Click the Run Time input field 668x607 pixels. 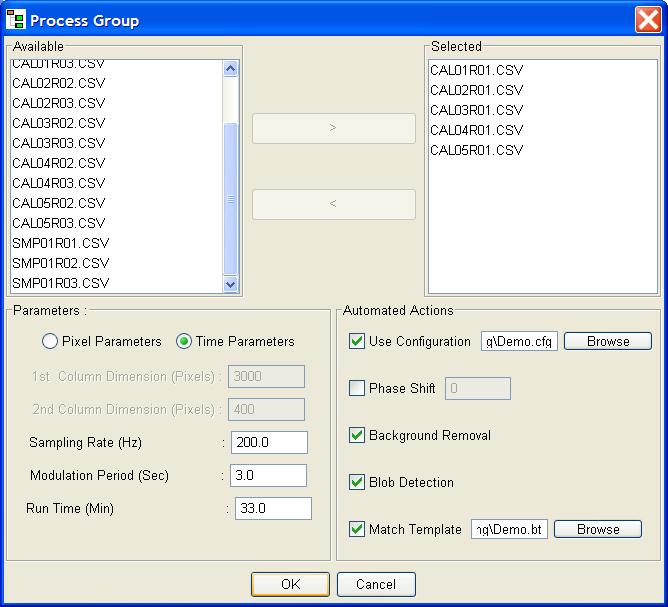pyautogui.click(x=272, y=509)
